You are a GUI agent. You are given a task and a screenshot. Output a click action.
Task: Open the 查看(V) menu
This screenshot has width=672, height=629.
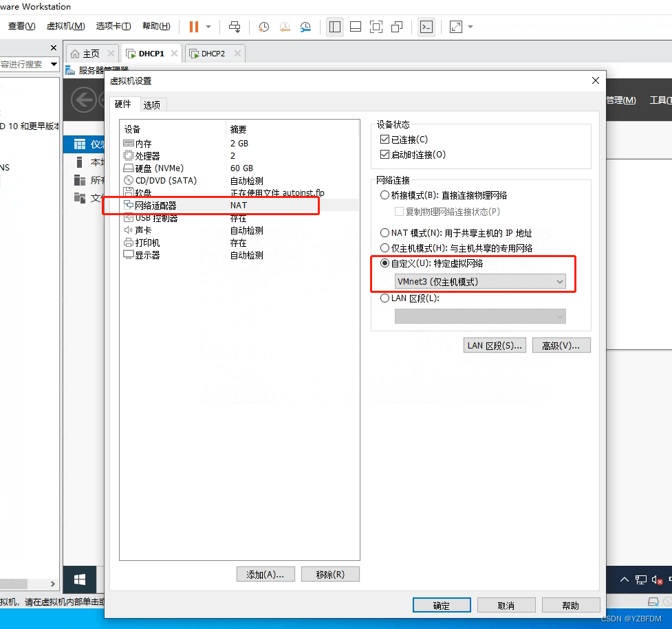click(21, 26)
